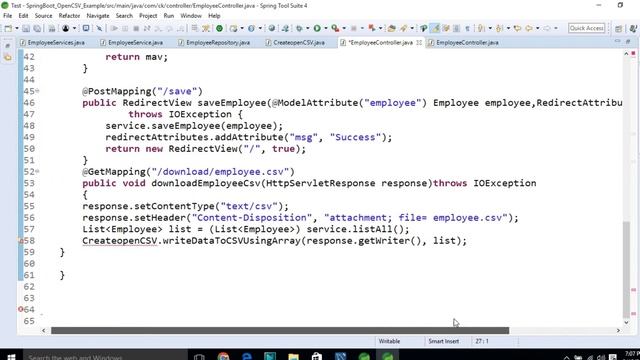Click the New file toolbar icon
This screenshot has height=360, width=640.
pyautogui.click(x=8, y=28)
